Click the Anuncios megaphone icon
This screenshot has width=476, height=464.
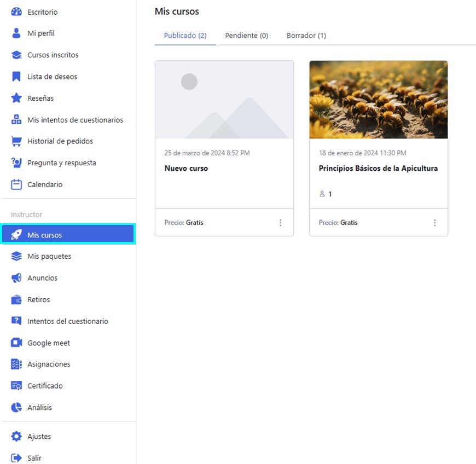coord(16,278)
